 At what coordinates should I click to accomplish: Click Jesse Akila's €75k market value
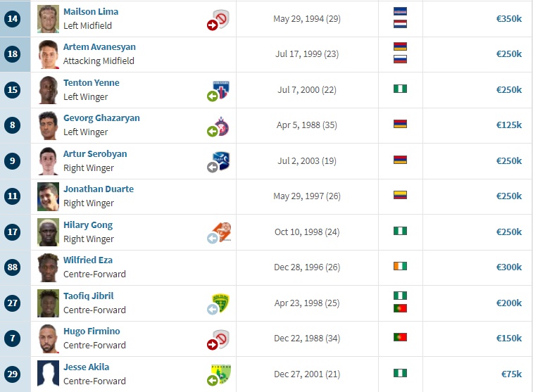tap(511, 374)
